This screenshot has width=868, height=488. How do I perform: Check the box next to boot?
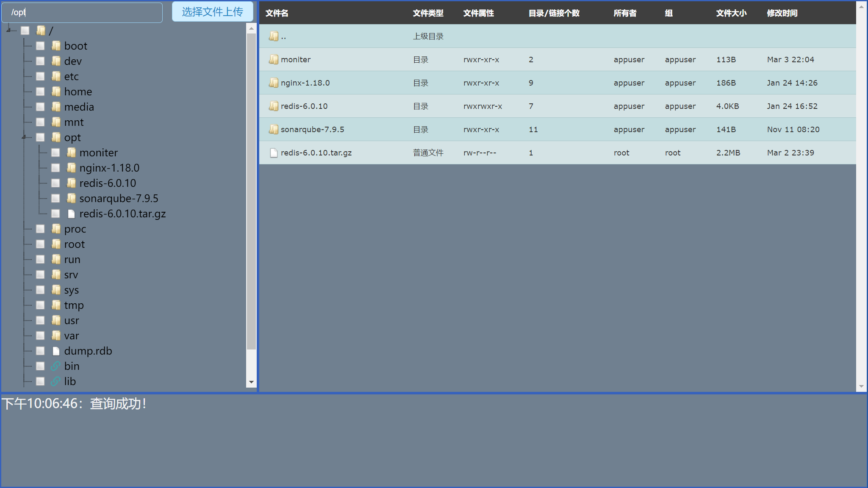[40, 46]
